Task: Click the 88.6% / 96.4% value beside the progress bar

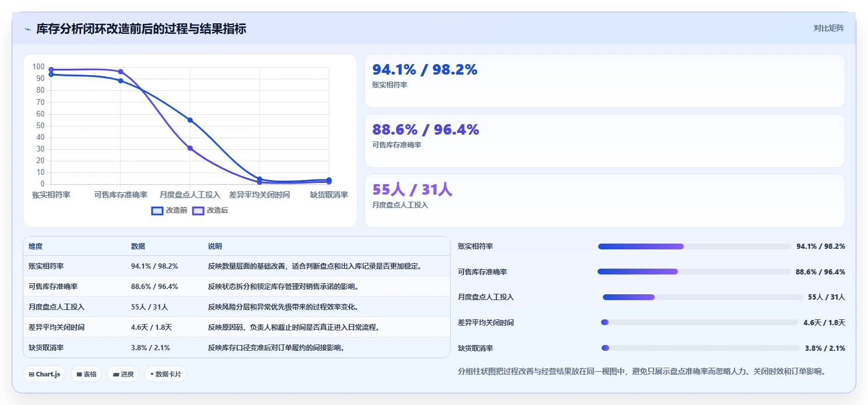Action: tap(820, 272)
